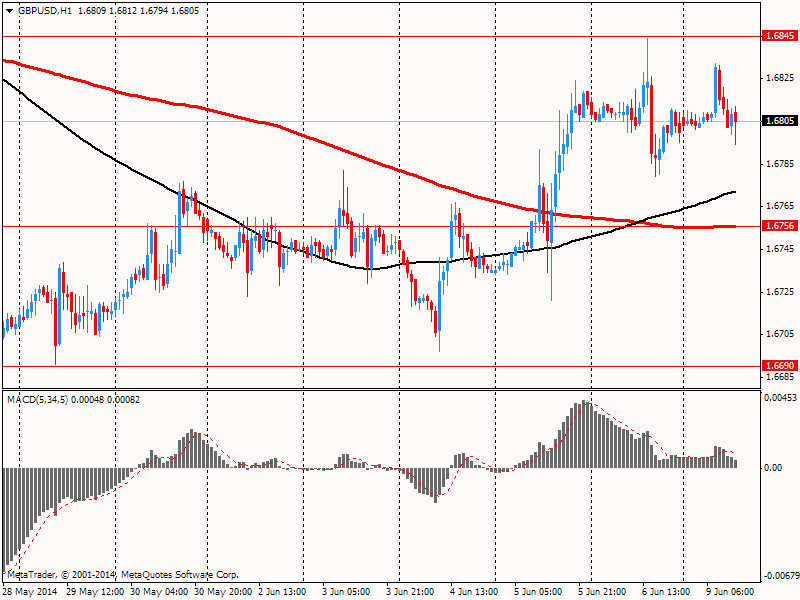Click the MetaQuotes Software Corp. copyright text
Viewport: 800px width, 600px height.
pos(179,575)
